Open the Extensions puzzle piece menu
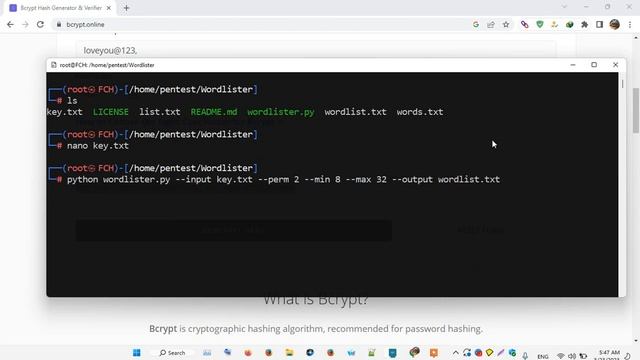Image resolution: width=640 pixels, height=360 pixels. point(584,24)
